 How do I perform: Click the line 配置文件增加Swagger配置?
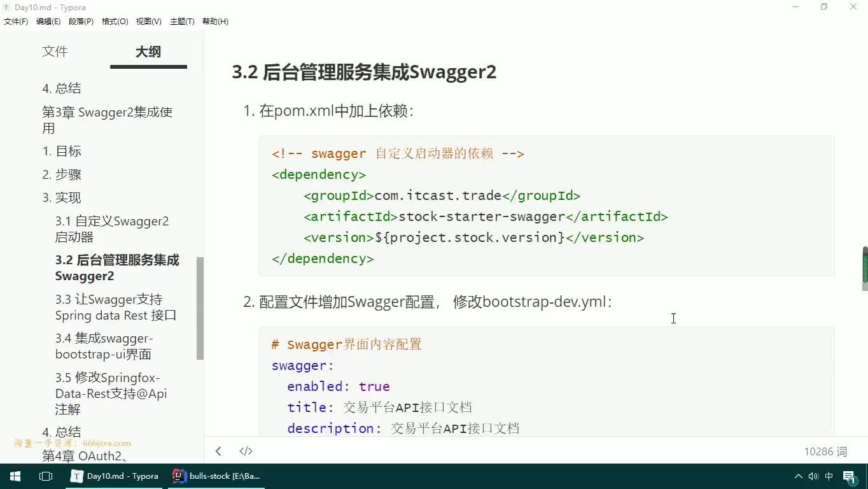coord(435,302)
